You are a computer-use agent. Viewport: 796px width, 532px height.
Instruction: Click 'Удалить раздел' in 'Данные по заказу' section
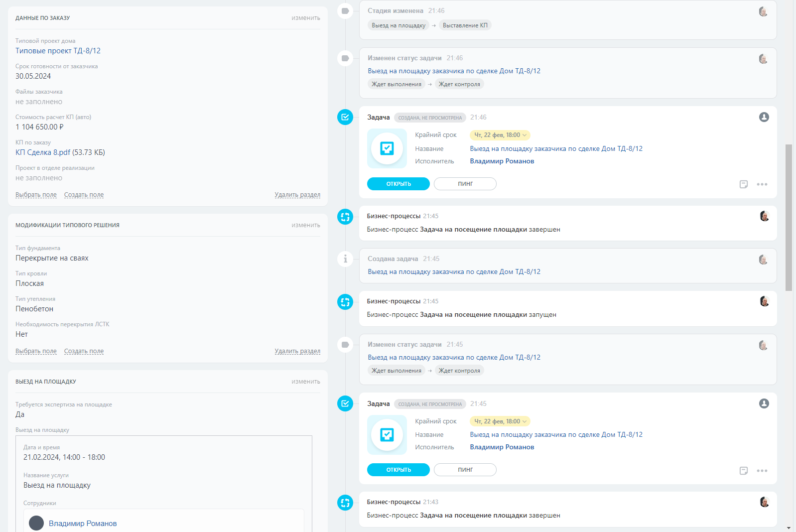[297, 195]
